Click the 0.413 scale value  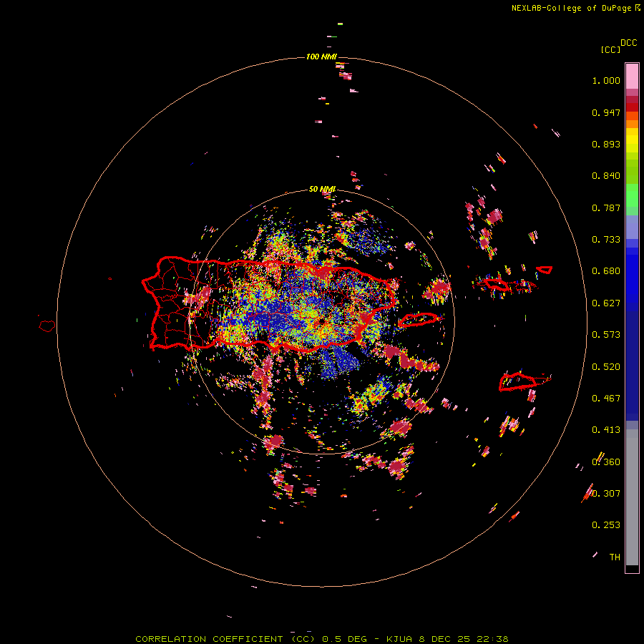tap(606, 430)
